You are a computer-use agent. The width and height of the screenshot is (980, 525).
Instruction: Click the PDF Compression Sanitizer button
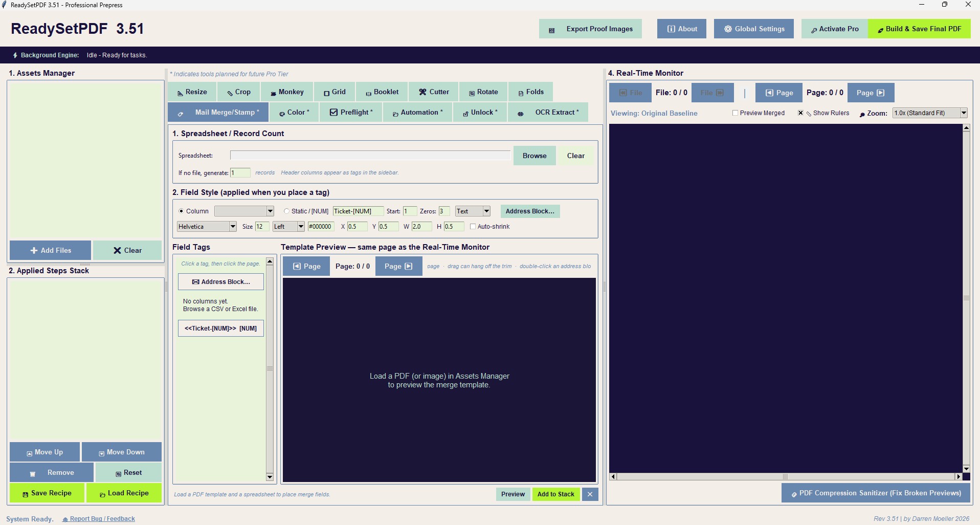(x=876, y=493)
